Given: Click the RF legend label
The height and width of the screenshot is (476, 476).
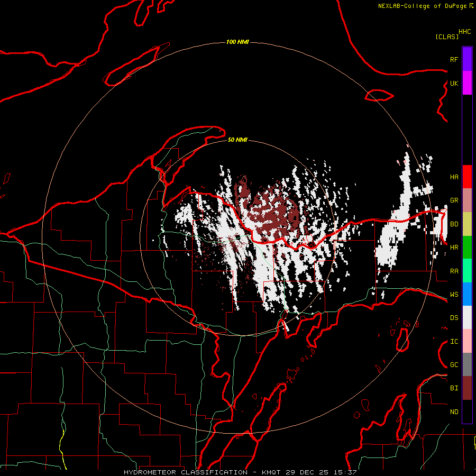Looking at the screenshot, I should click(454, 59).
